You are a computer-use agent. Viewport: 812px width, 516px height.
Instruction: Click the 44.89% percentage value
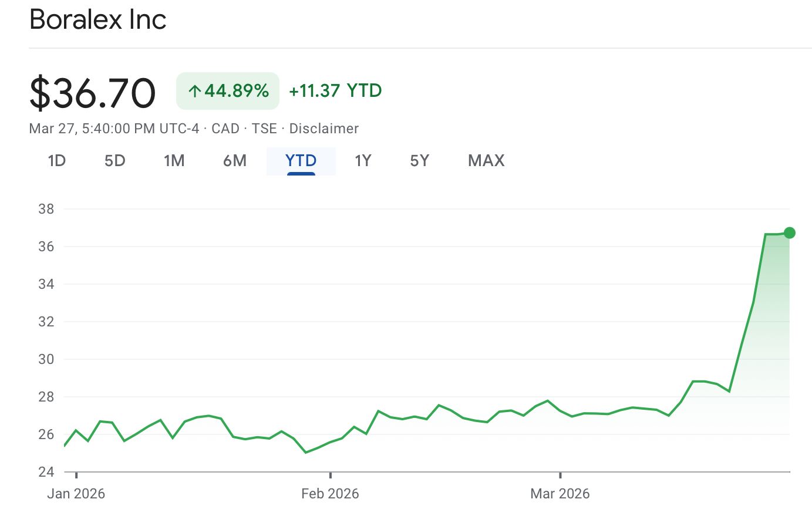(237, 91)
